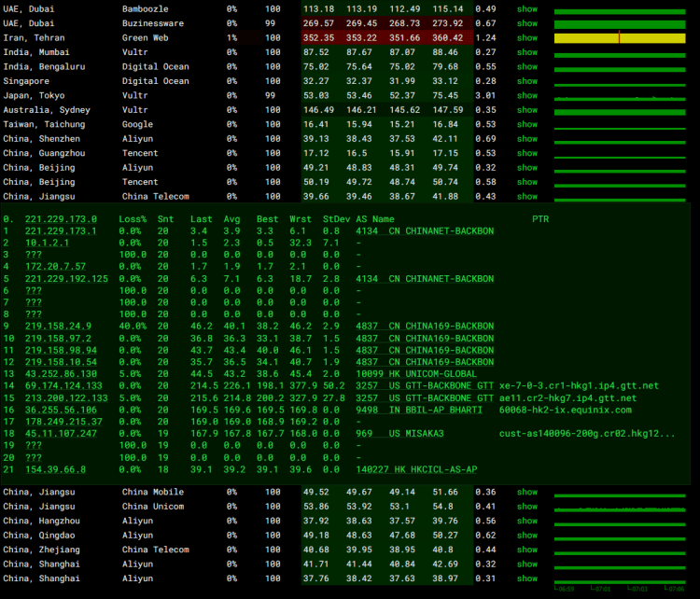700x599 pixels.
Task: Collapse the Jiangsu China Telecom traceroute
Action: [x=527, y=197]
